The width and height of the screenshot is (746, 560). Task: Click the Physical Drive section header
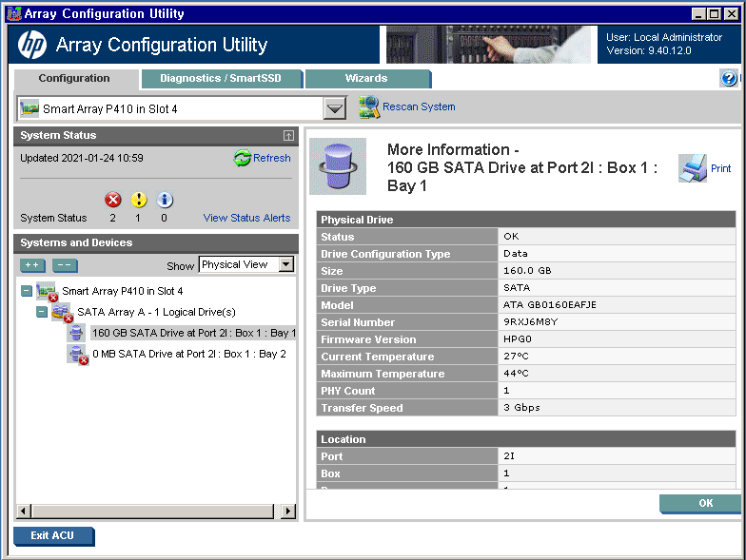tap(526, 220)
